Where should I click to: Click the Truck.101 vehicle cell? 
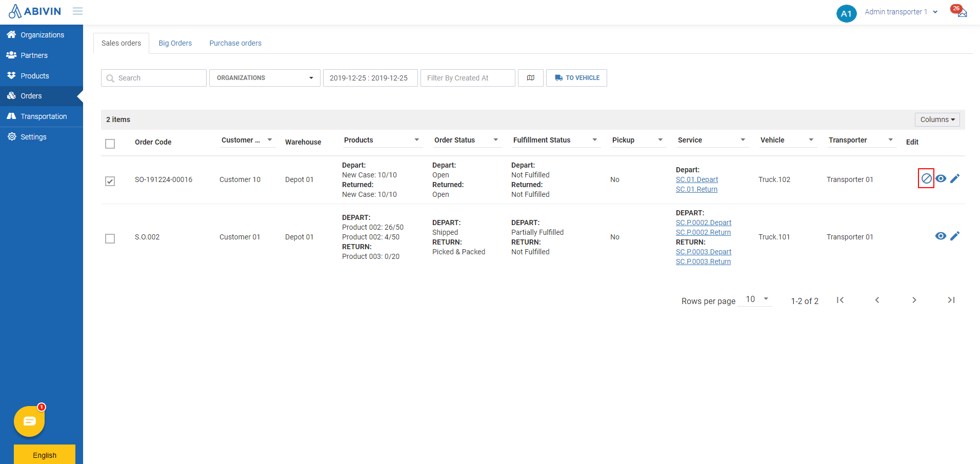774,237
